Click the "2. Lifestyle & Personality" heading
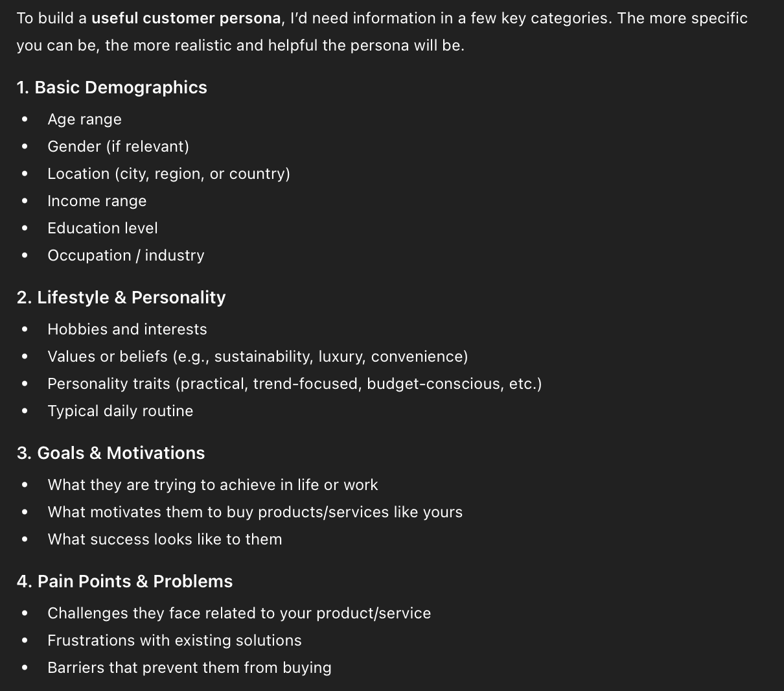Screen dimensions: 784x691 pos(121,298)
